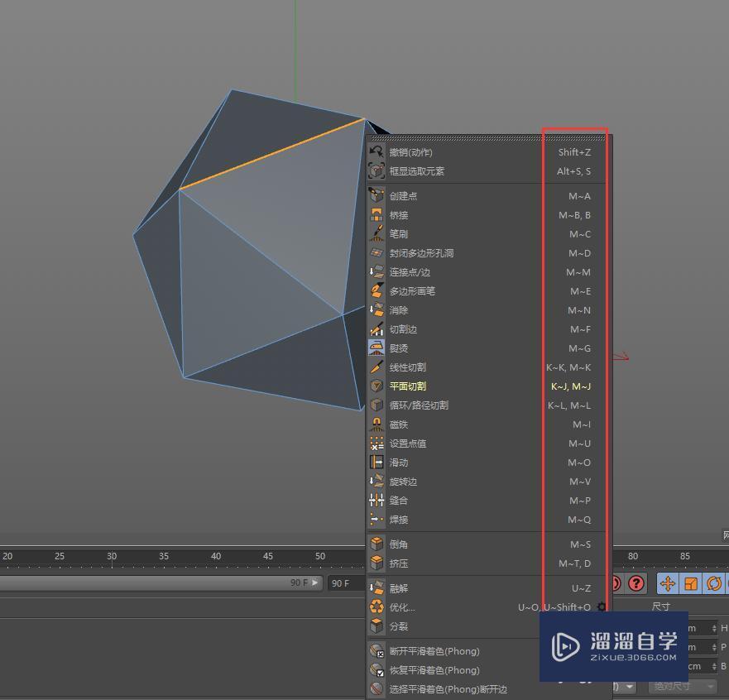Select the Rotate tool icon
The width and height of the screenshot is (729, 700).
(713, 584)
